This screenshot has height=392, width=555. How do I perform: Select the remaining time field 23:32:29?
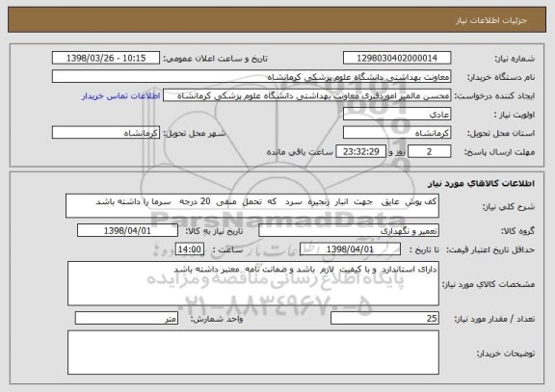(360, 152)
